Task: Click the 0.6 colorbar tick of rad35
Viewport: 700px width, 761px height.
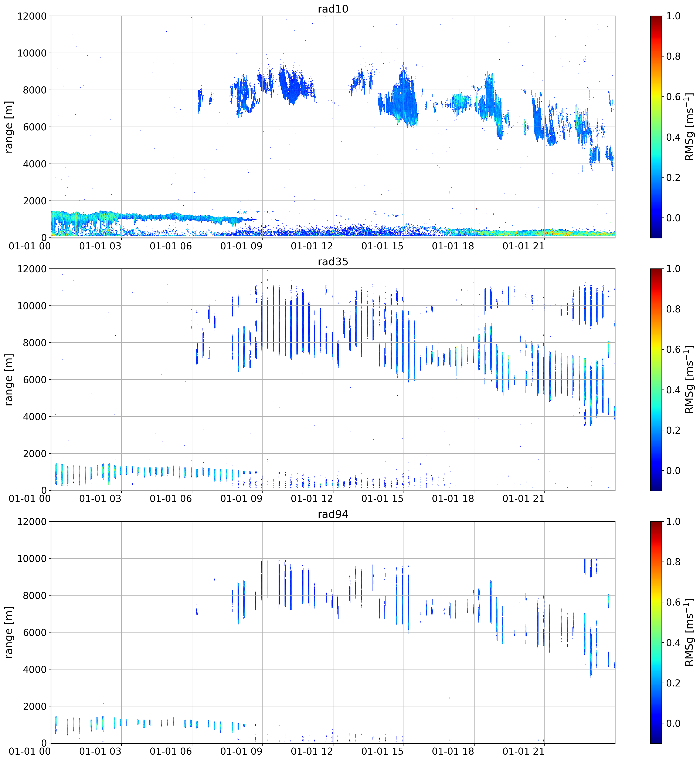Action: pyautogui.click(x=673, y=349)
